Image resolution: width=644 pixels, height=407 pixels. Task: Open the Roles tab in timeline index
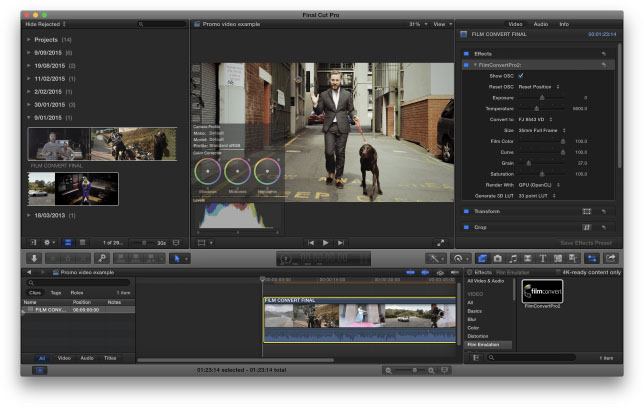click(x=77, y=293)
